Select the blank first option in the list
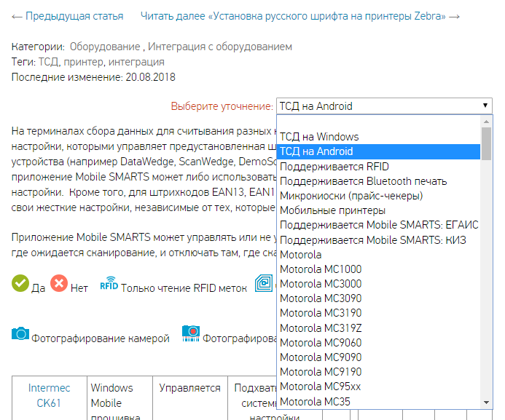Viewport: 505px width, 420px height. [378, 122]
